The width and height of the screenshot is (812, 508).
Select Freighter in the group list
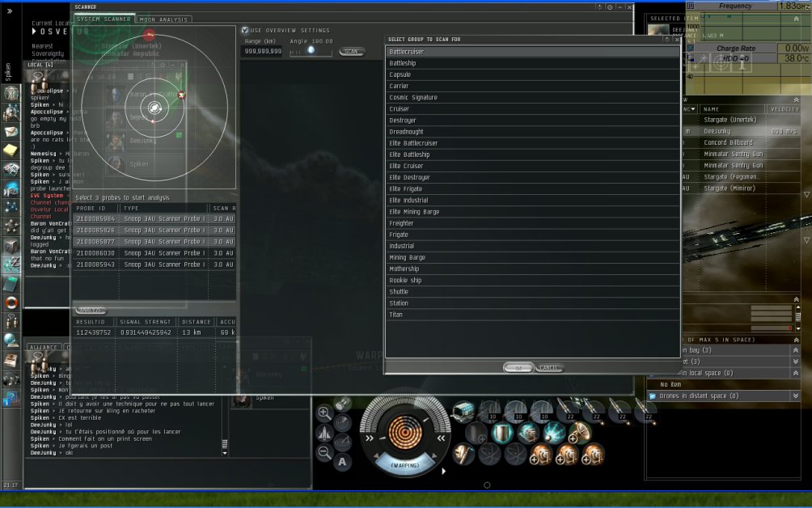(532, 223)
